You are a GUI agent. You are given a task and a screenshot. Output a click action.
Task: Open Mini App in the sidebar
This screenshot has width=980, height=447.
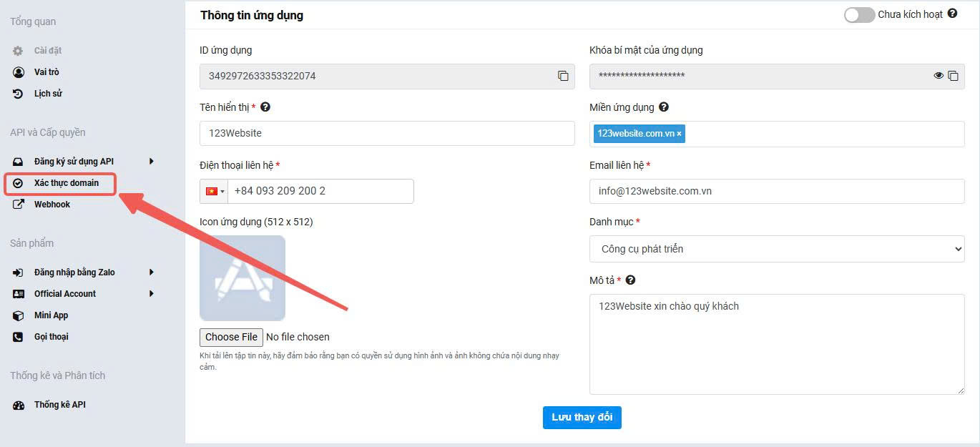pos(52,315)
